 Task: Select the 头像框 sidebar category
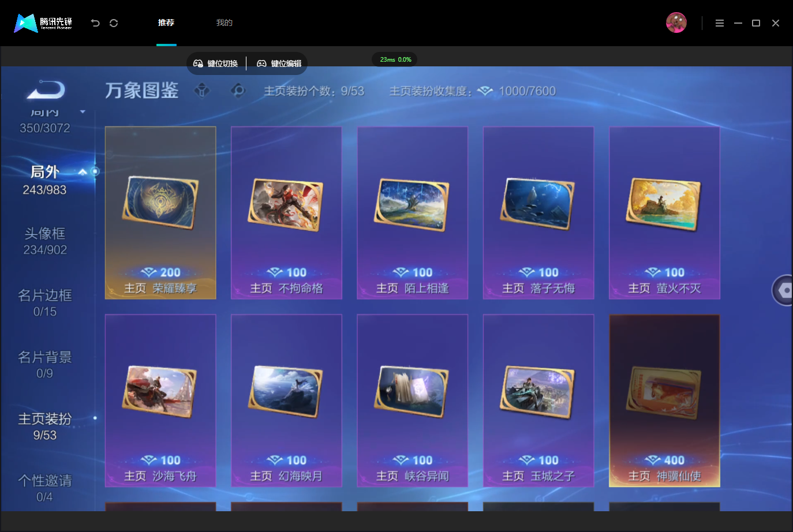click(45, 241)
